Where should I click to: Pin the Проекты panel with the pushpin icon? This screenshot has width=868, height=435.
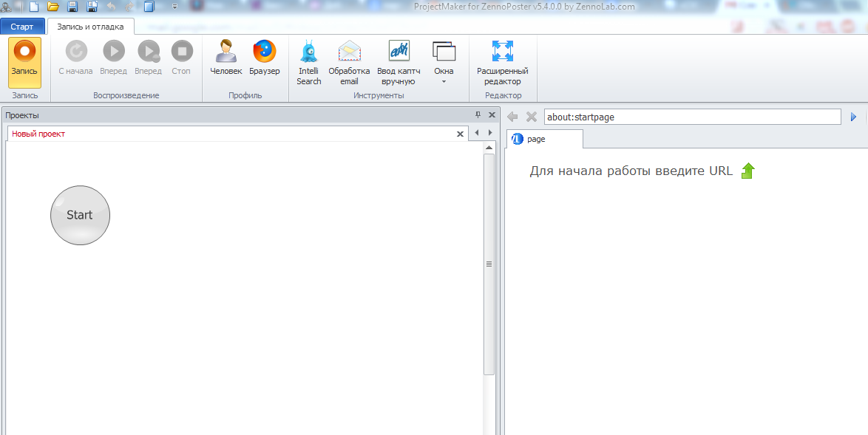[x=478, y=115]
